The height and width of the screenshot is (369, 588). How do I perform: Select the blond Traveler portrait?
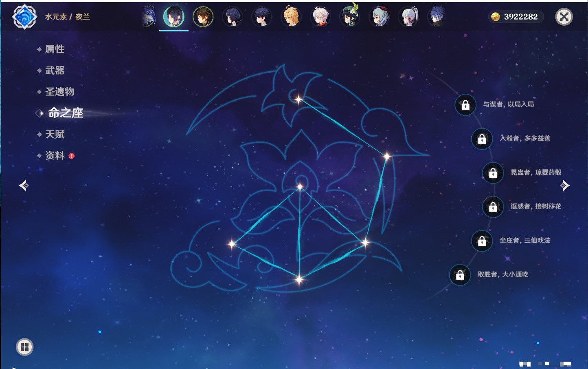point(291,17)
